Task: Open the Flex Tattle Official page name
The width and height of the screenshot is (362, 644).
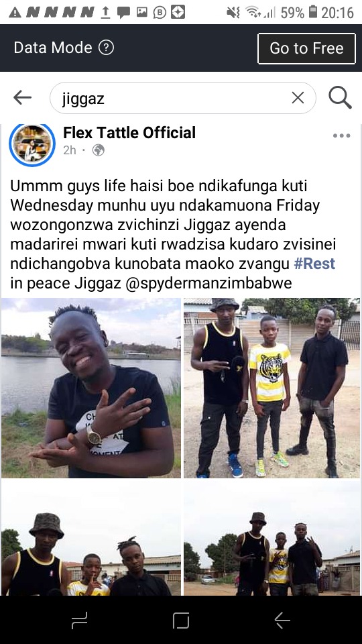Action: point(129,133)
